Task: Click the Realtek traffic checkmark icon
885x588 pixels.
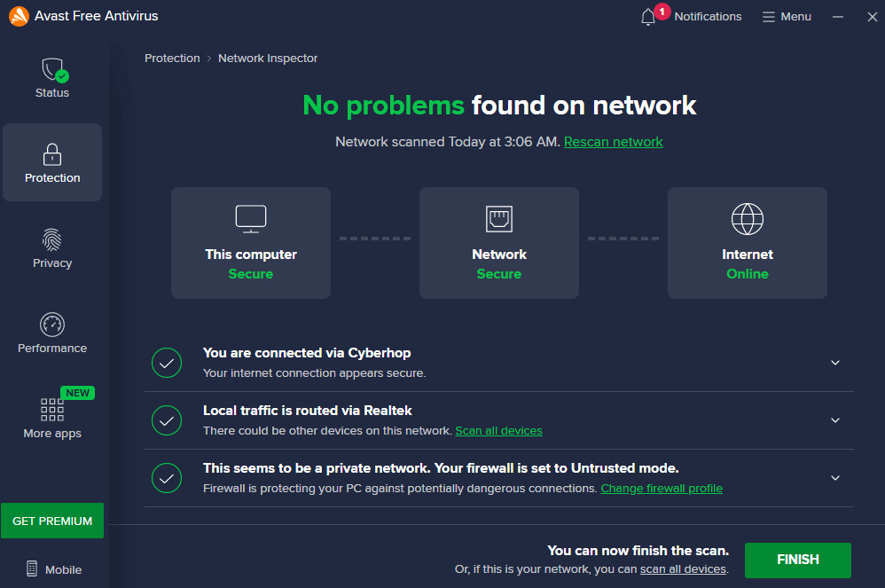Action: click(167, 420)
